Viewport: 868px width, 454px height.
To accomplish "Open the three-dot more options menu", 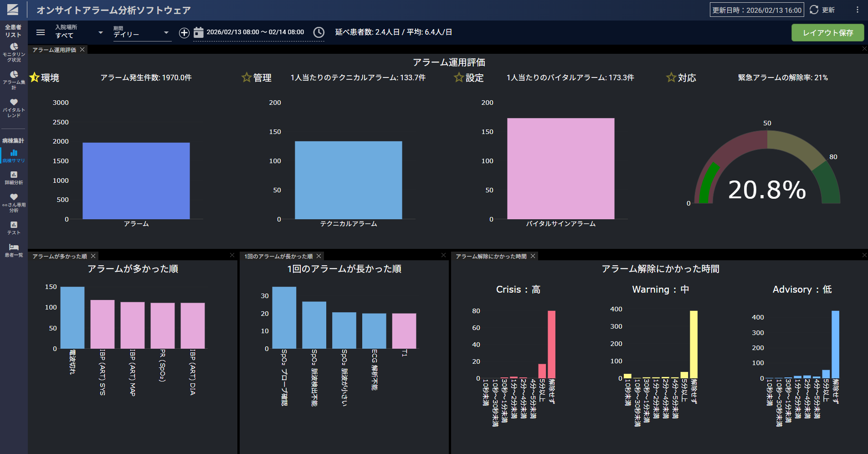I will pyautogui.click(x=857, y=10).
